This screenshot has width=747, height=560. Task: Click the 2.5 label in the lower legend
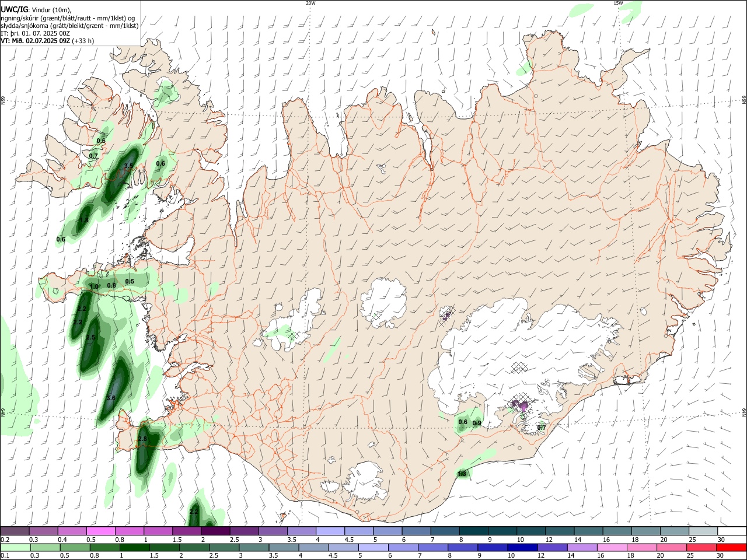coord(213,556)
